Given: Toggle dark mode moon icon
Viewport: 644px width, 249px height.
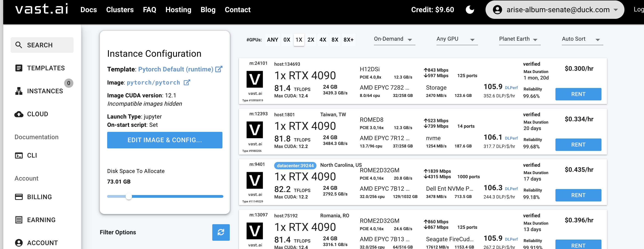Looking at the screenshot, I should (x=470, y=10).
